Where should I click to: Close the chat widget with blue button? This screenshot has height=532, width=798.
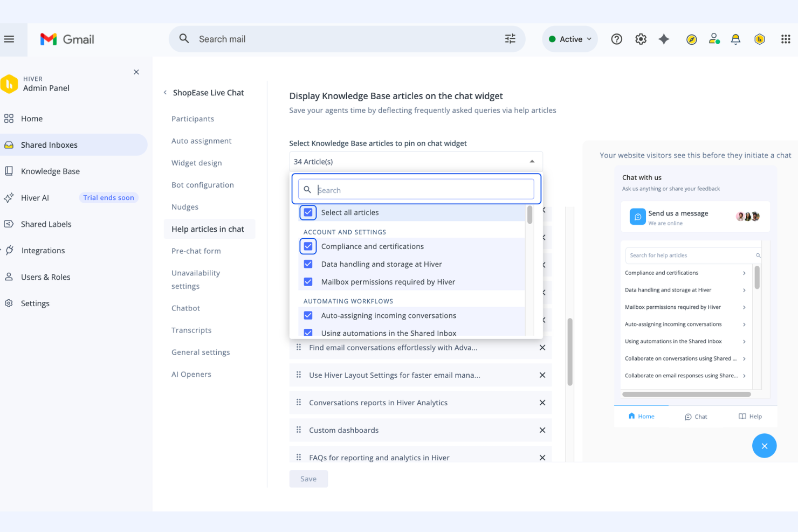click(764, 446)
